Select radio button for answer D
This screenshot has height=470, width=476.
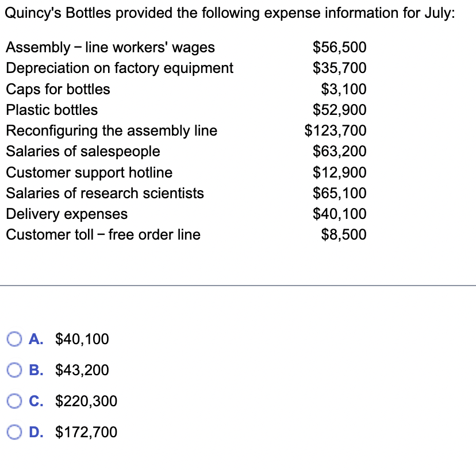pos(14,432)
